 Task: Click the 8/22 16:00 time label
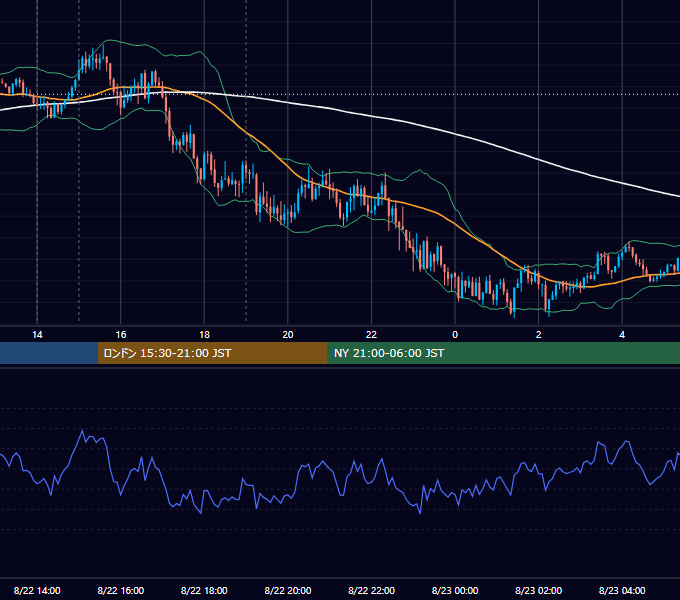pyautogui.click(x=121, y=590)
